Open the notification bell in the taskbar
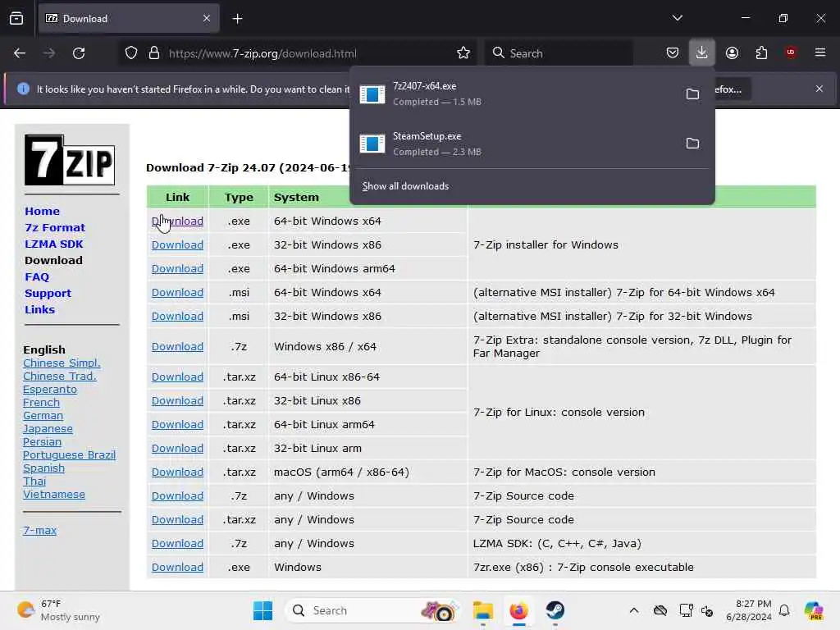The height and width of the screenshot is (630, 840). pos(784,610)
